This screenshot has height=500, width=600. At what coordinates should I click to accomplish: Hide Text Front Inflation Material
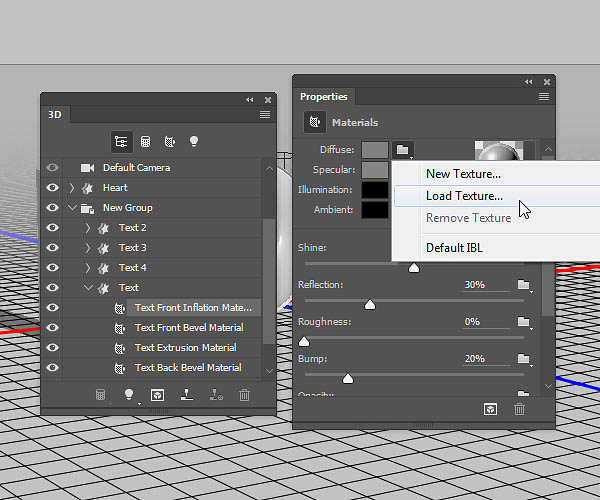[x=52, y=308]
